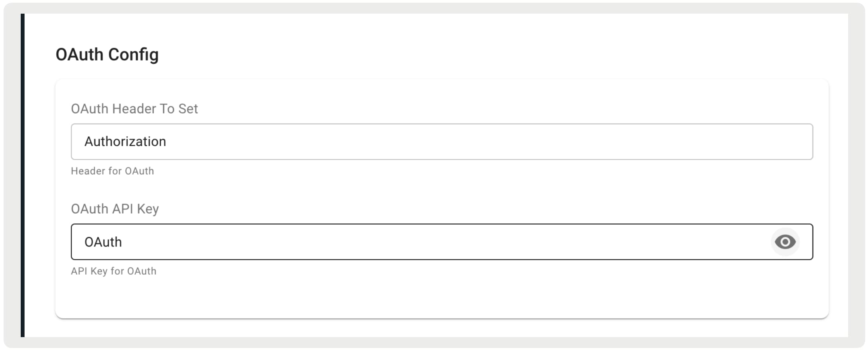Click the empty card area below hint text
Image resolution: width=868 pixels, height=350 pixels.
tap(442, 297)
